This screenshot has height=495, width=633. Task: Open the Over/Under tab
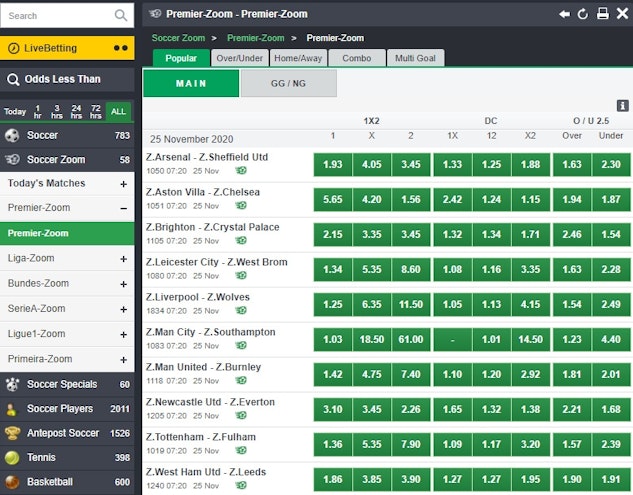239,58
